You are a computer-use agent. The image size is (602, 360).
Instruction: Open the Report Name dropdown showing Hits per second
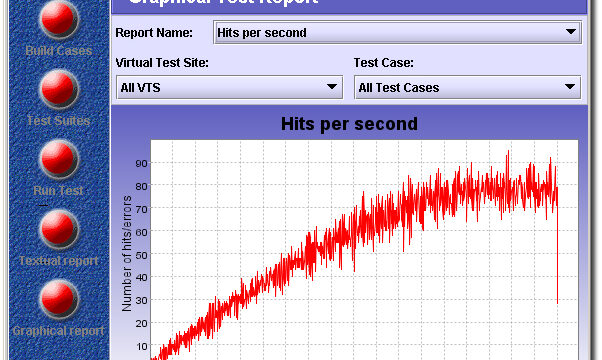tap(397, 33)
